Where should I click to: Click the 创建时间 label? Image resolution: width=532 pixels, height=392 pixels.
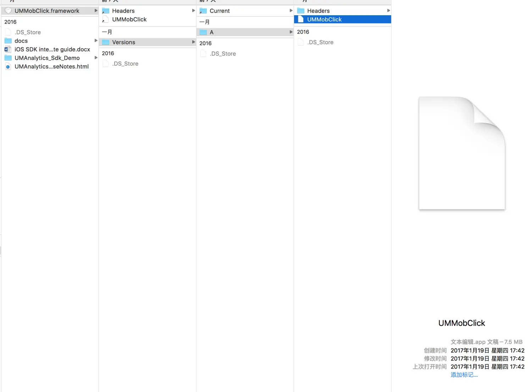coord(435,350)
